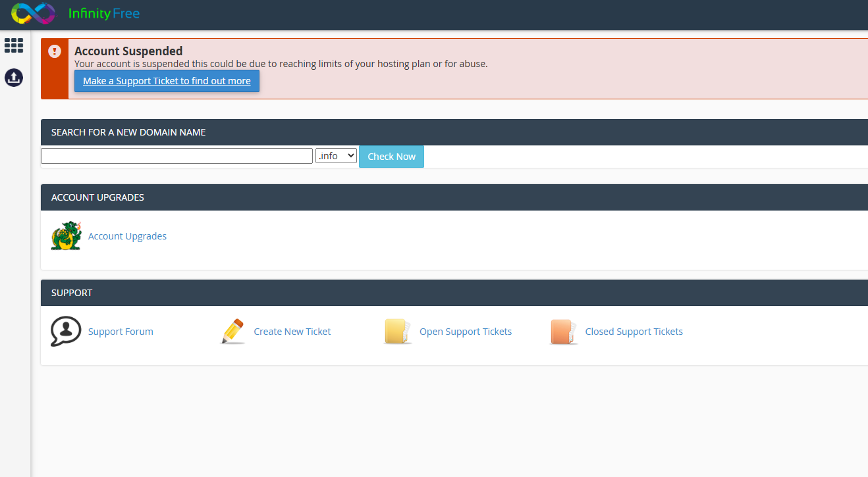The image size is (868, 477).
Task: Open the .info domain extension dropdown
Action: [336, 156]
